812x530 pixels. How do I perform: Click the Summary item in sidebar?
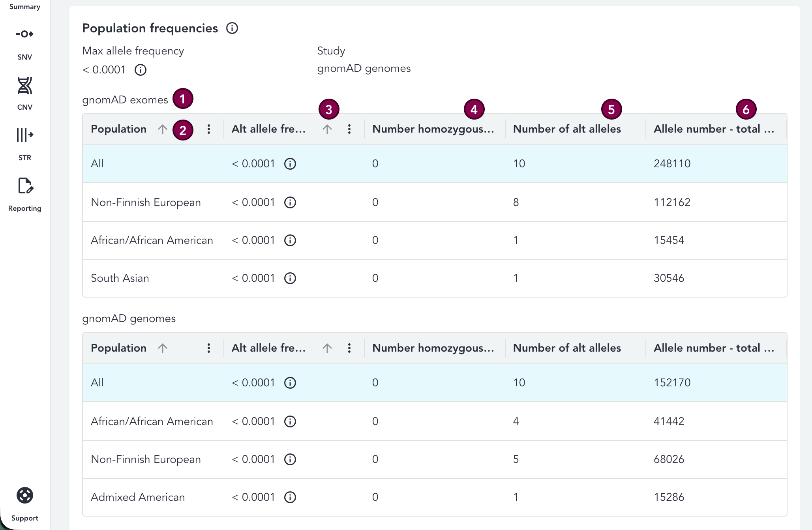click(24, 7)
